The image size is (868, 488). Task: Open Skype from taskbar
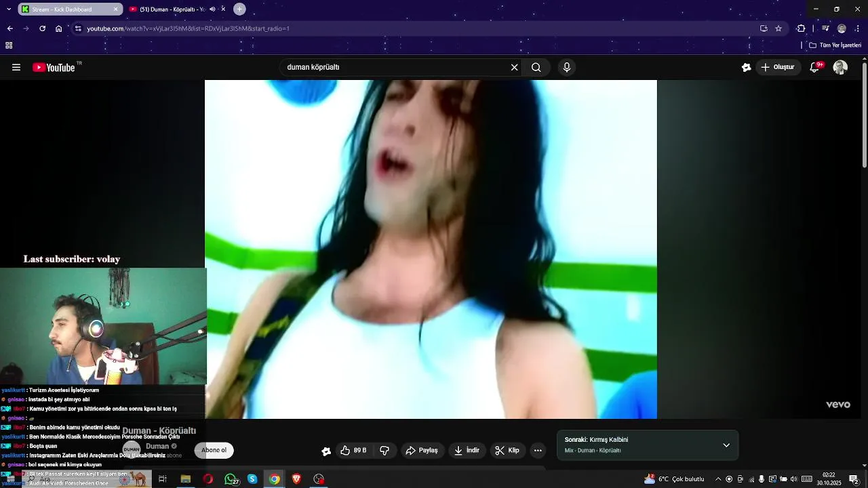(252, 479)
